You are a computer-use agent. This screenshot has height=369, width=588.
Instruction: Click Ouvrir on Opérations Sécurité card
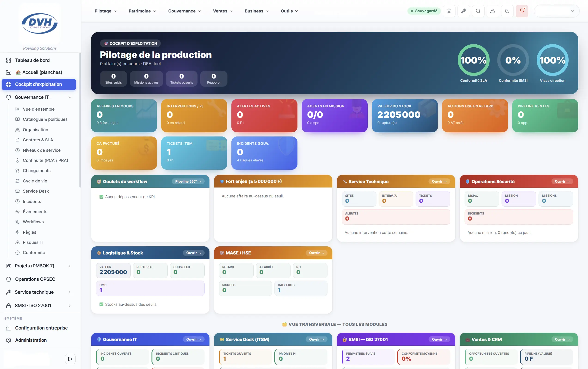click(562, 181)
